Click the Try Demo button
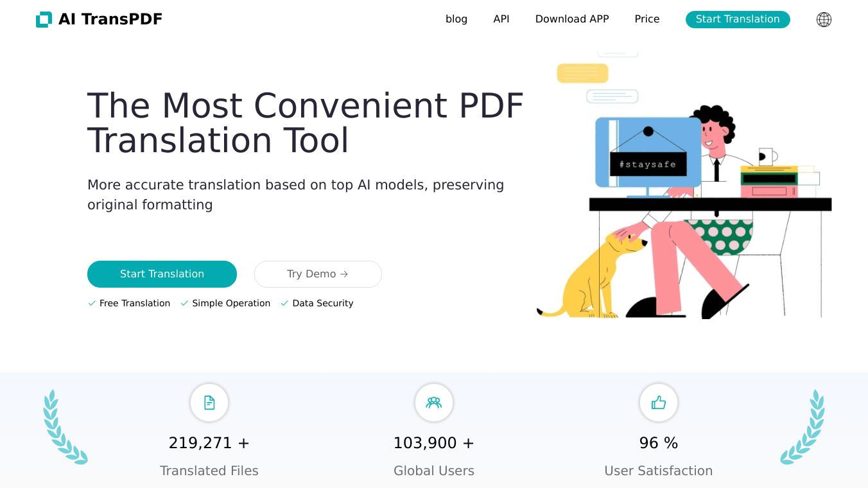Screen dimensions: 868x488 pos(318,274)
